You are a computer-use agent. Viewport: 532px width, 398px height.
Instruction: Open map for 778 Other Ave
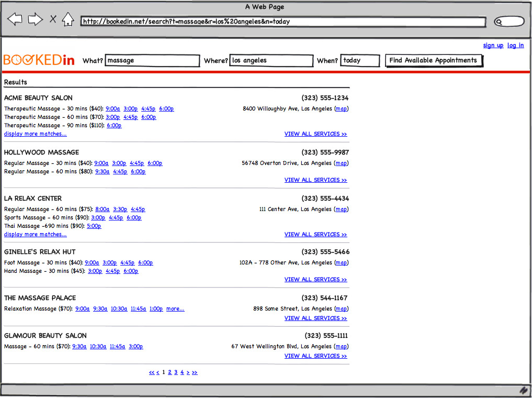pos(341,262)
